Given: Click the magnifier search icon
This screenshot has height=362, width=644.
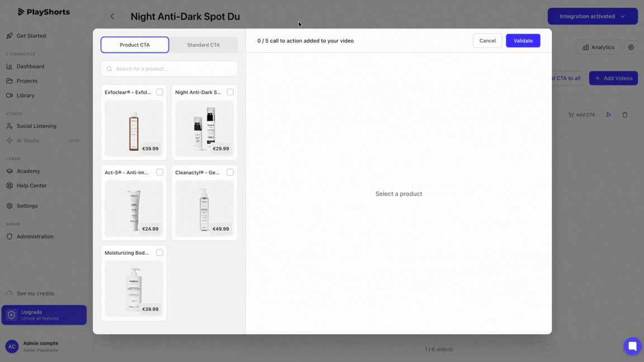Looking at the screenshot, I should (109, 69).
